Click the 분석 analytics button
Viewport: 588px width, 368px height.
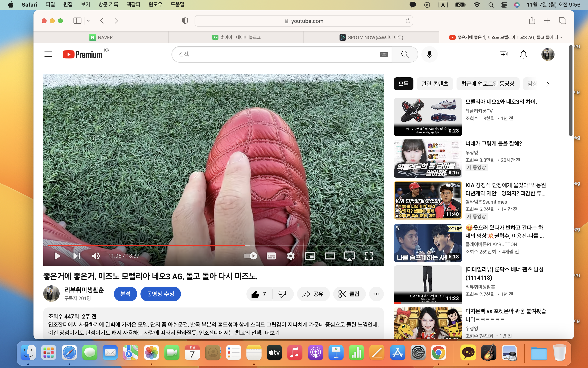click(x=125, y=294)
